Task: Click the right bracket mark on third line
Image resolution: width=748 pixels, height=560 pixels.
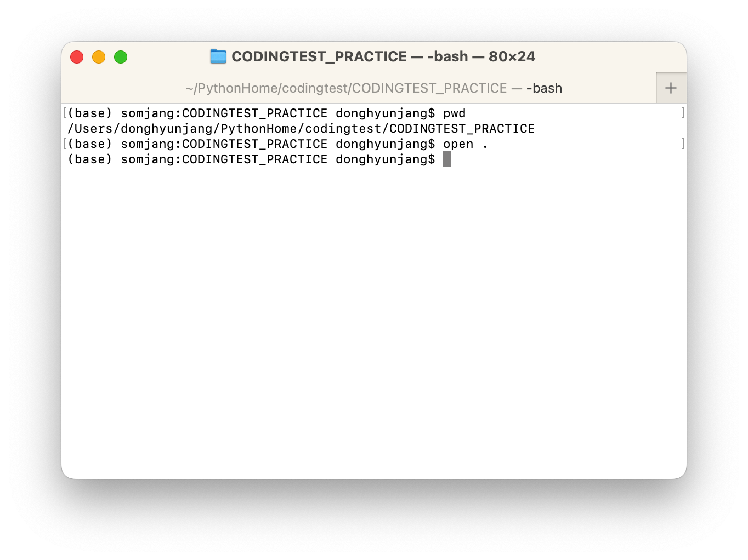Action: tap(683, 144)
